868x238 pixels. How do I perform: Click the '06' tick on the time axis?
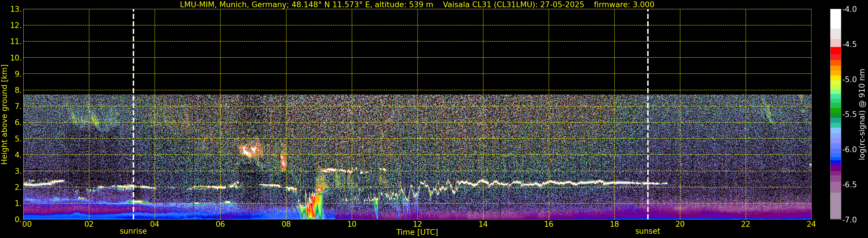click(x=220, y=224)
